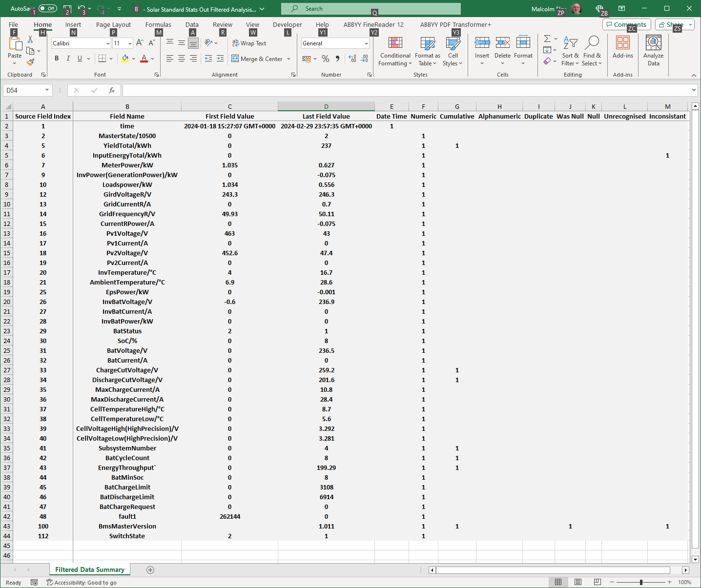Screen dimensions: 701x588
Task: Click in the formula bar input field
Action: pyautogui.click(x=405, y=90)
